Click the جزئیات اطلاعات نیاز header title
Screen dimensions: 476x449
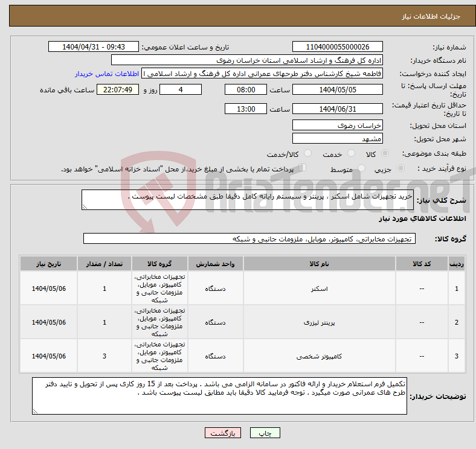[431, 16]
